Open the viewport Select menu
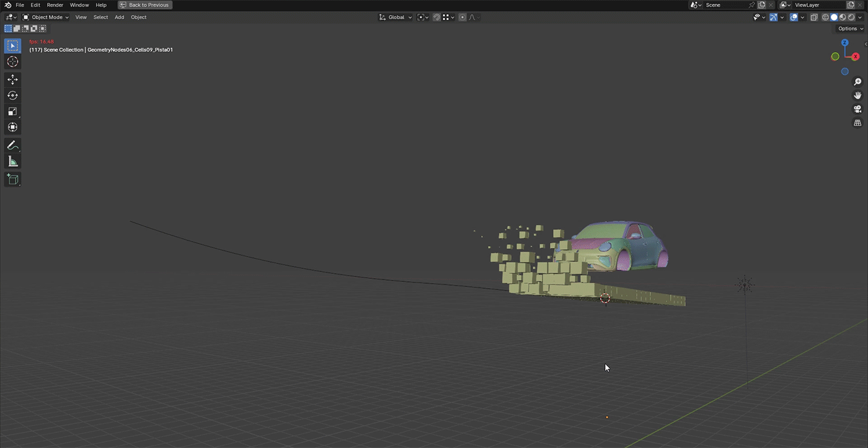 [x=100, y=17]
